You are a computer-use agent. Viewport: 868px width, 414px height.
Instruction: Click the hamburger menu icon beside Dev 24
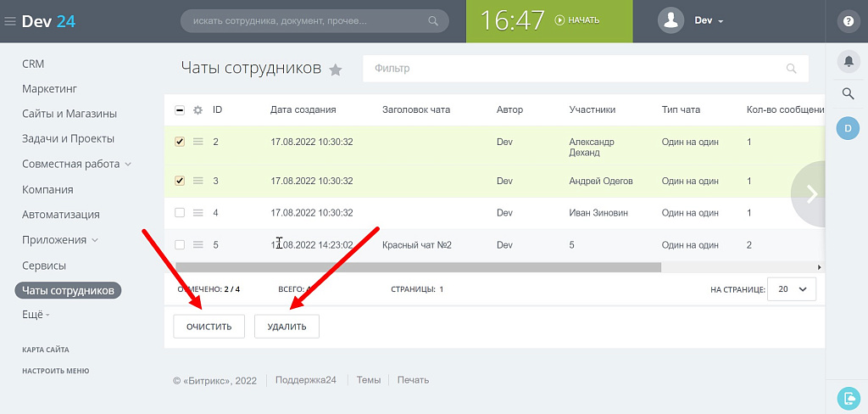[9, 21]
